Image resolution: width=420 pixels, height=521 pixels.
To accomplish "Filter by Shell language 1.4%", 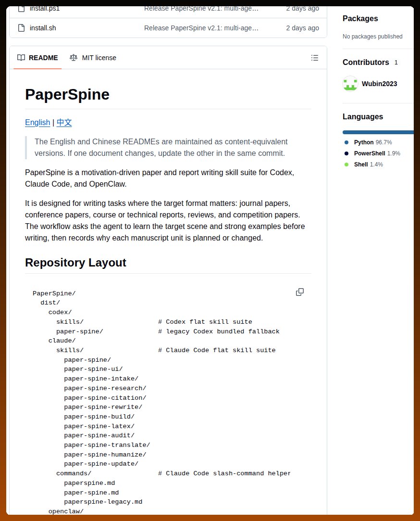I will tap(369, 165).
